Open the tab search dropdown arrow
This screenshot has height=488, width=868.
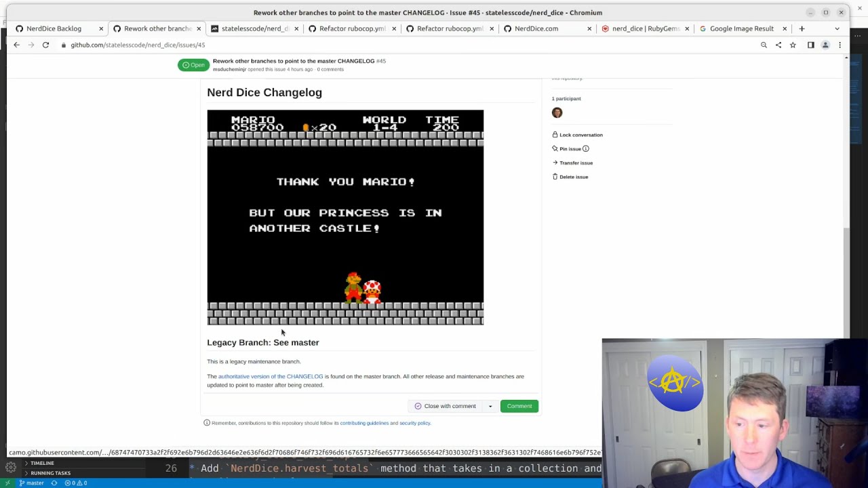[x=837, y=28]
